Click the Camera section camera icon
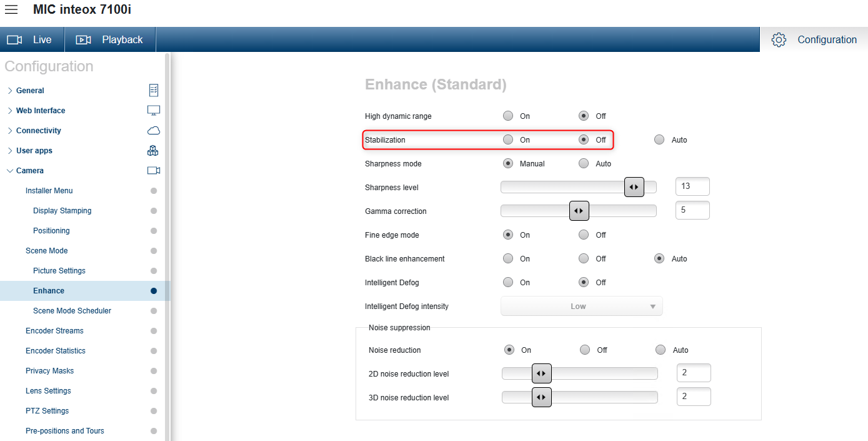Image resolution: width=868 pixels, height=441 pixels. click(154, 170)
